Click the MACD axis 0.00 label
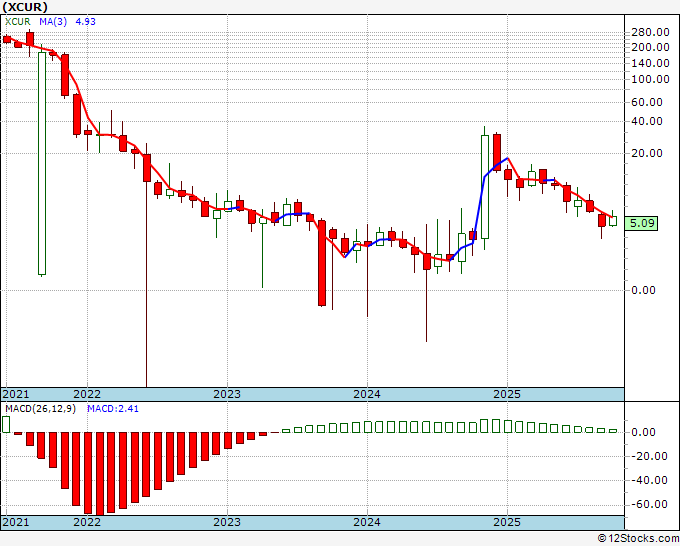Image resolution: width=680 pixels, height=546 pixels. (x=643, y=432)
